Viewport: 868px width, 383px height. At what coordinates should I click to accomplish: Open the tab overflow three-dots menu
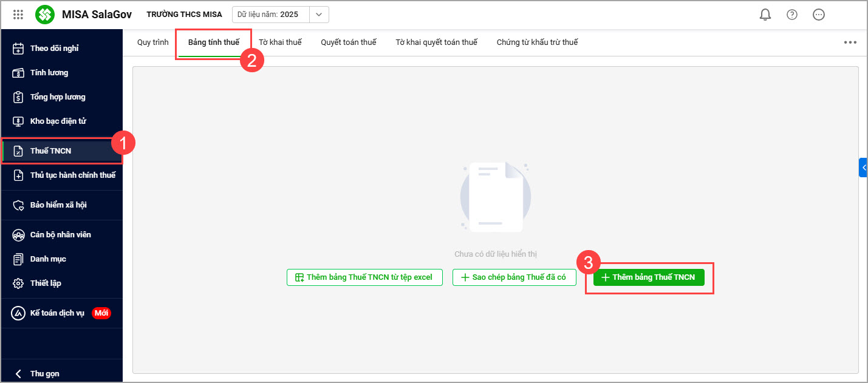point(850,42)
